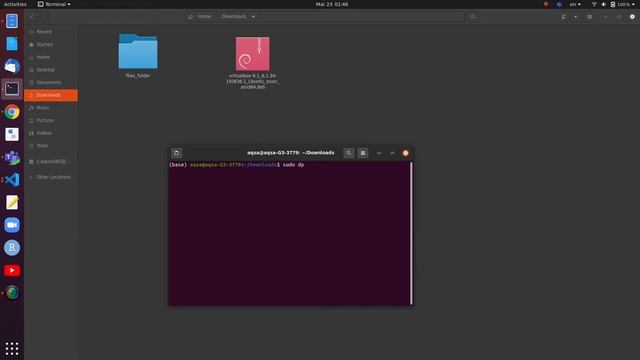Open the globe icon app in dock
Screen dimensions: 640x360
[x=12, y=293]
